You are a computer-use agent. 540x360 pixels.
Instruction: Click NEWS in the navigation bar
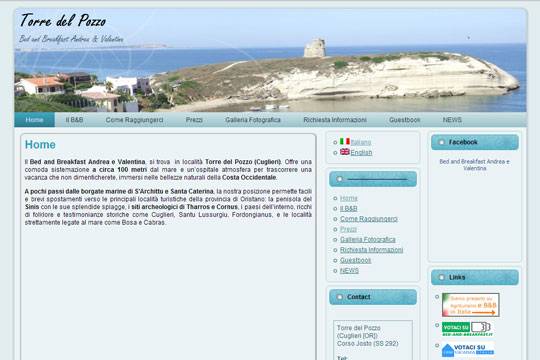[452, 120]
